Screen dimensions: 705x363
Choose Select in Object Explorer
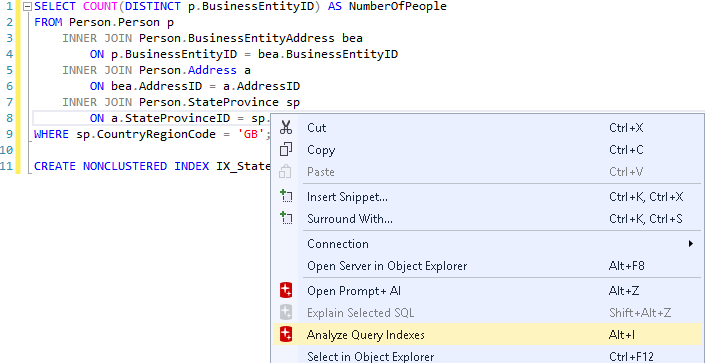tap(487, 356)
